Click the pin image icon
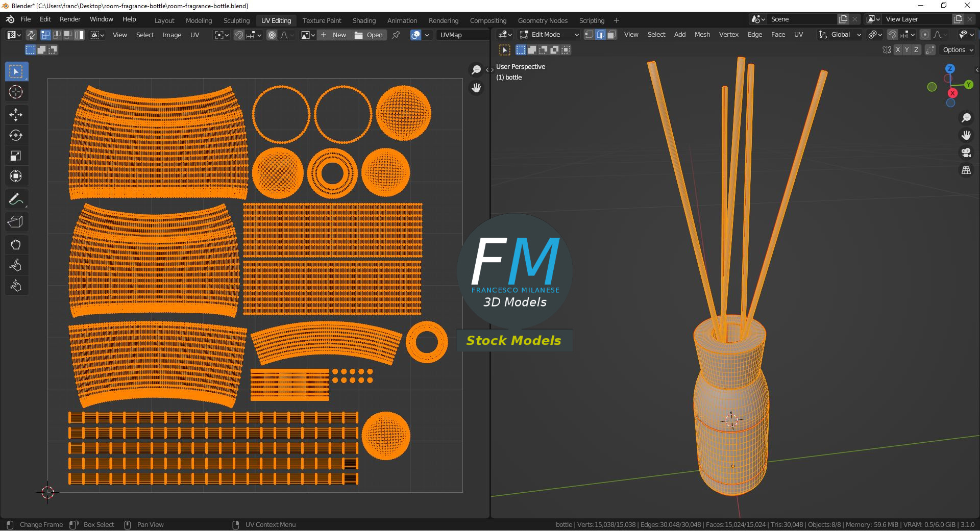This screenshot has height=531, width=980. (396, 35)
